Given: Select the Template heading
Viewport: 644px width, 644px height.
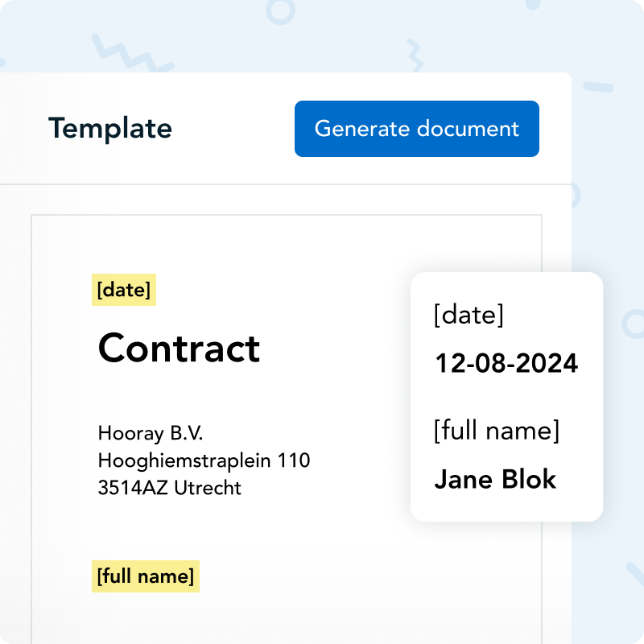Looking at the screenshot, I should pos(110,129).
